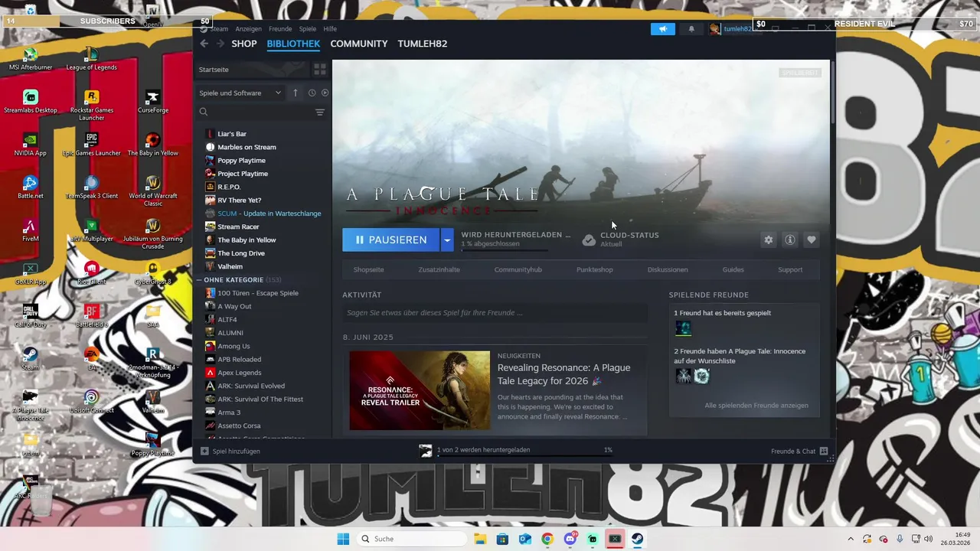
Task: Open the Steam menu
Action: (x=219, y=29)
